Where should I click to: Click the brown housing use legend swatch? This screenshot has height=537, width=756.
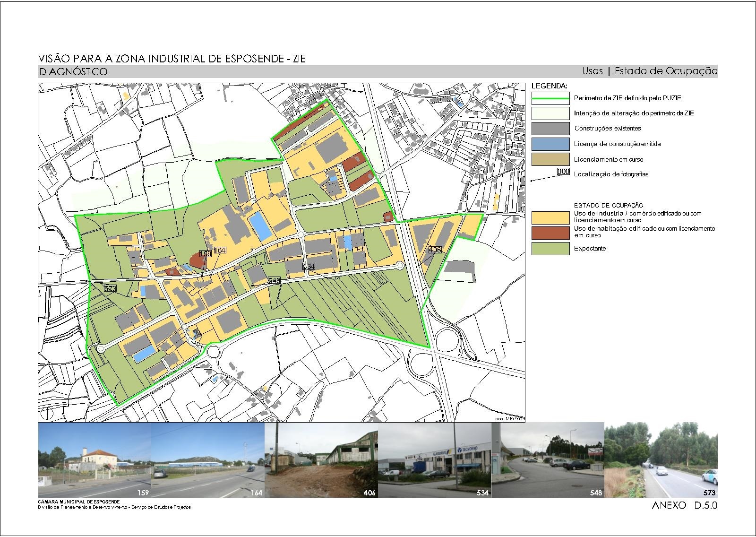(550, 233)
